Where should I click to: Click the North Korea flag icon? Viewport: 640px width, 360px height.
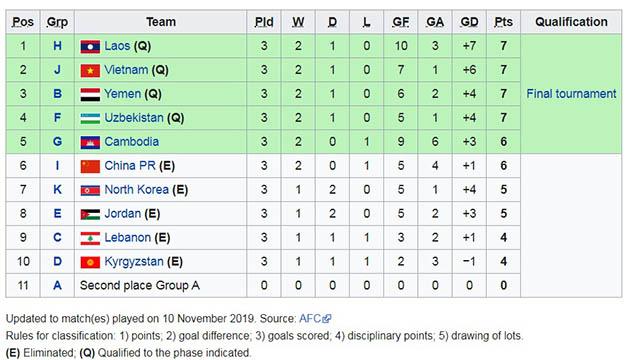tap(90, 191)
